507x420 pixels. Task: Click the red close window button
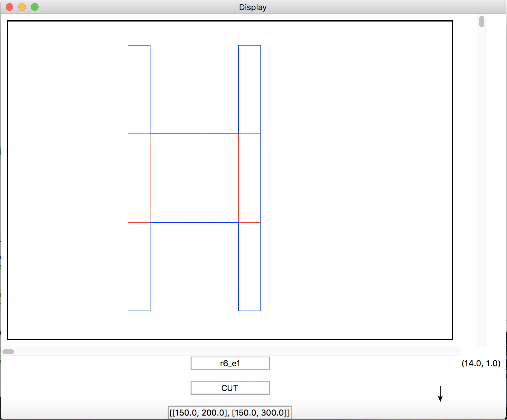[9, 7]
